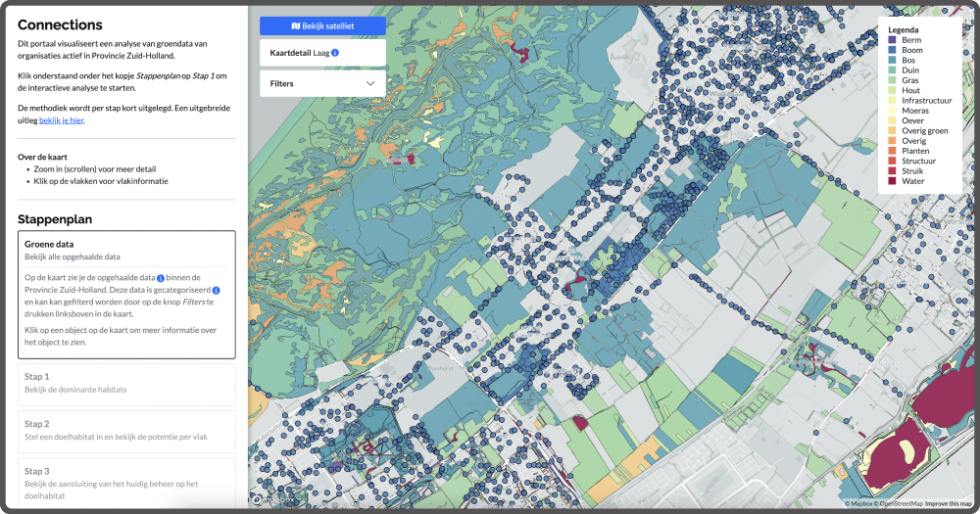
Task: Click the Mapbox logo on the map
Action: pyautogui.click(x=272, y=499)
